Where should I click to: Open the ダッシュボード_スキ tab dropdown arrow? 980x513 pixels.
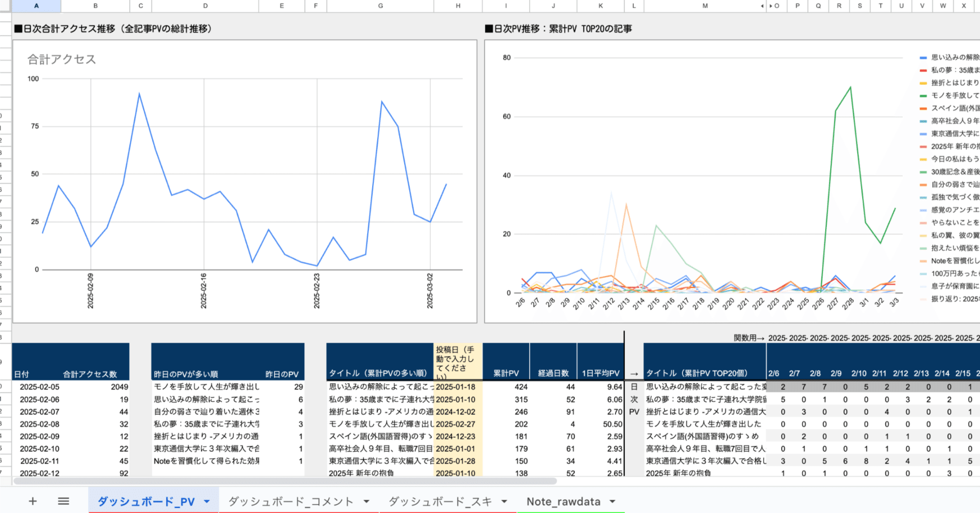[x=504, y=501]
